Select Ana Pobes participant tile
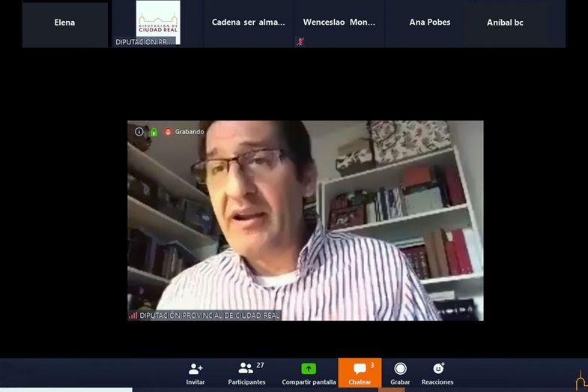Image resolution: width=588 pixels, height=392 pixels. point(430,23)
